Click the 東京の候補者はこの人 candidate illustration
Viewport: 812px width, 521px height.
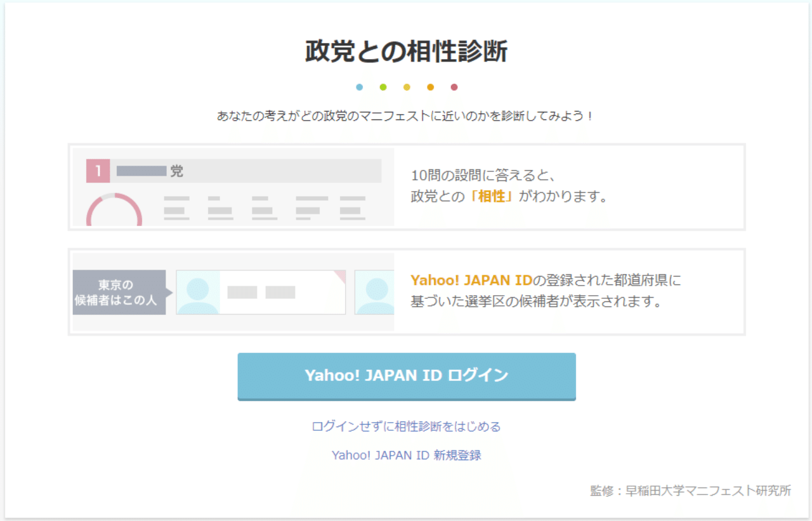tap(233, 292)
